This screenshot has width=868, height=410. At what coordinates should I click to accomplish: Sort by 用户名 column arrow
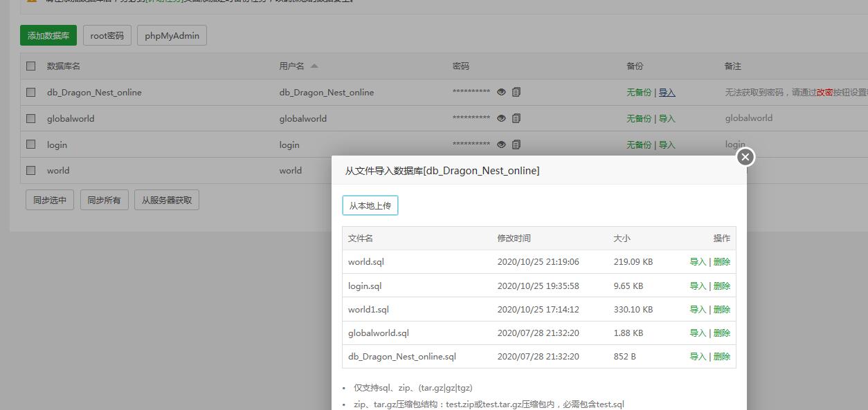pos(314,66)
